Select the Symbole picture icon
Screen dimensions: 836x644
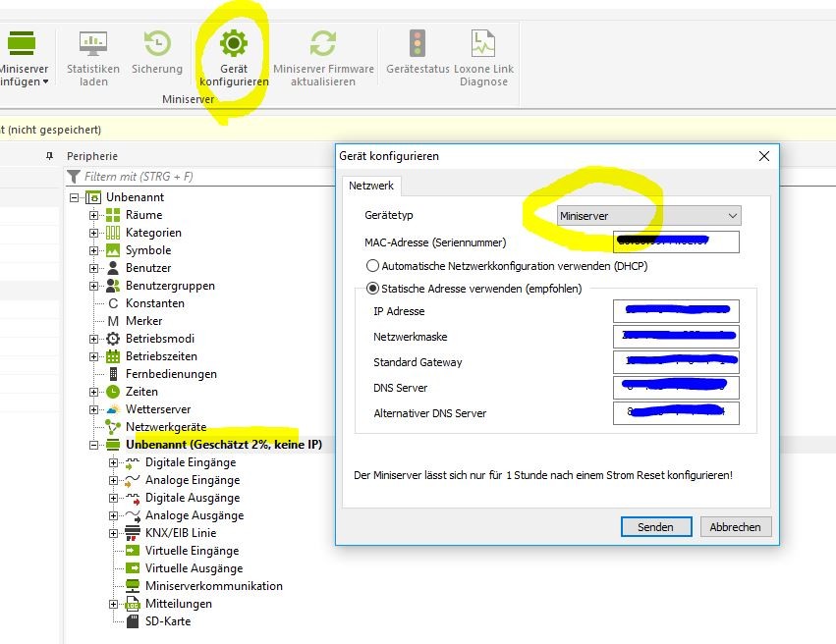113,250
